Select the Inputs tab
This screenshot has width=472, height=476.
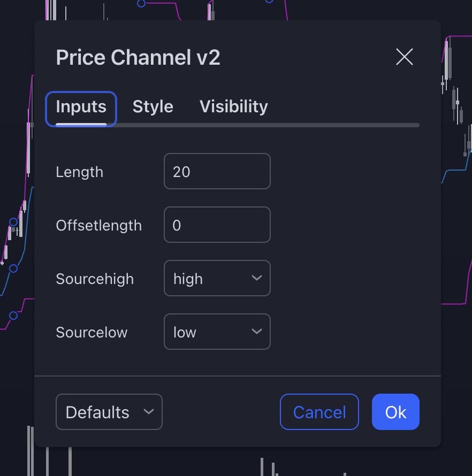(x=81, y=107)
